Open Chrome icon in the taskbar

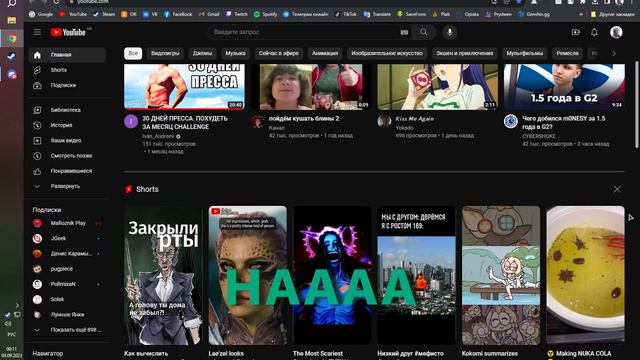coord(12,39)
